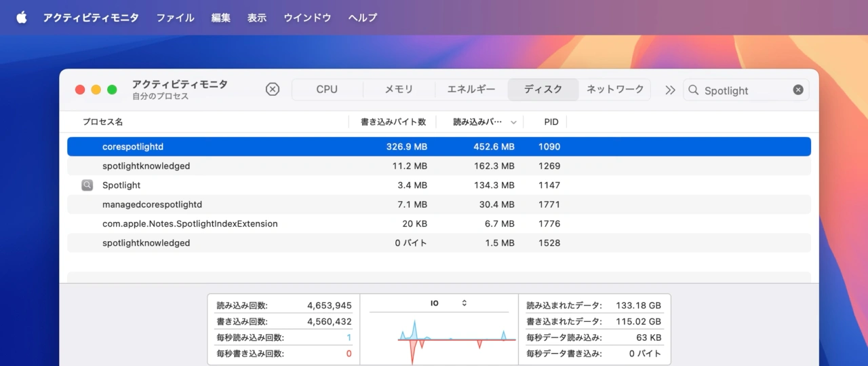Click 読み込まれたデータ value 133.18 GB

click(x=638, y=306)
